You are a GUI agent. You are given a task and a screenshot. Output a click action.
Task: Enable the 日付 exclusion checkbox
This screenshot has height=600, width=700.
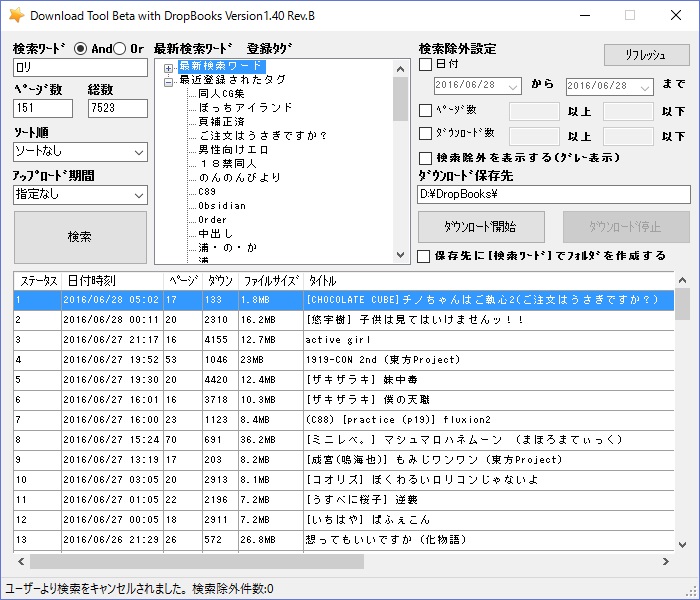[x=425, y=65]
